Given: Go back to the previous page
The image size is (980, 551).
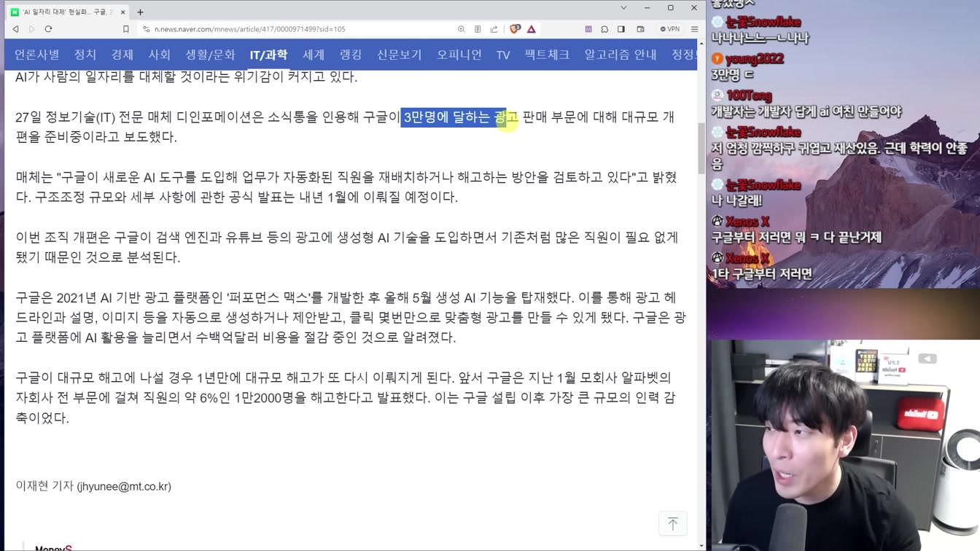Looking at the screenshot, I should (15, 29).
